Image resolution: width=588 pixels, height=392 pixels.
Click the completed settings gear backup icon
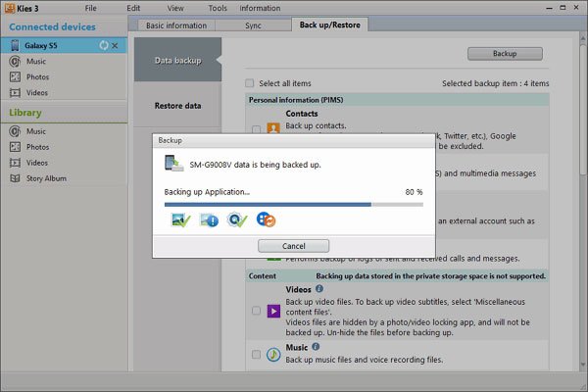coord(237,220)
